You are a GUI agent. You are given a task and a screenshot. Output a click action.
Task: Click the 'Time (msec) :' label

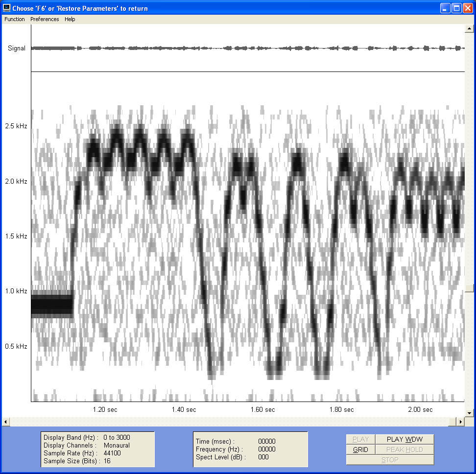215,441
